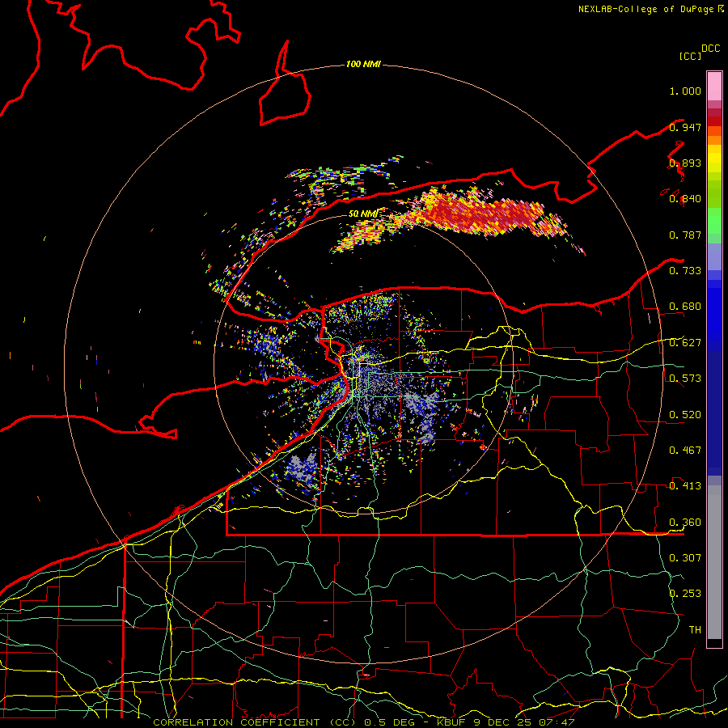Click the 0.787 color scale value
The image size is (728, 728).
pyautogui.click(x=685, y=235)
